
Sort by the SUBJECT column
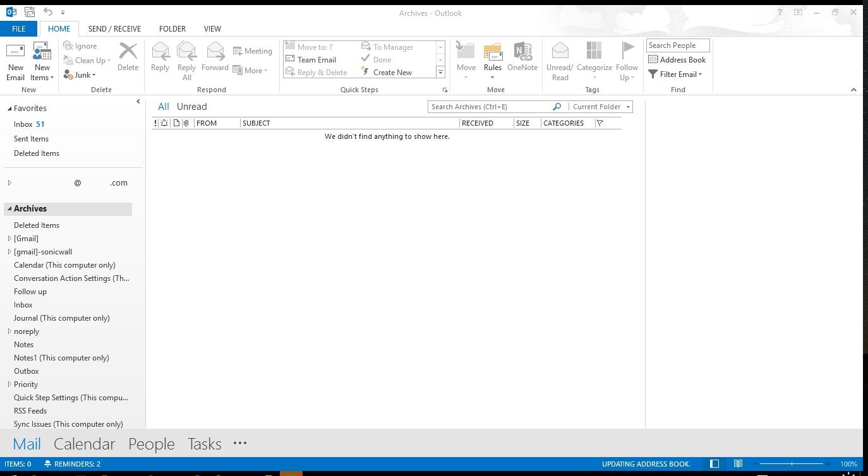[349, 123]
